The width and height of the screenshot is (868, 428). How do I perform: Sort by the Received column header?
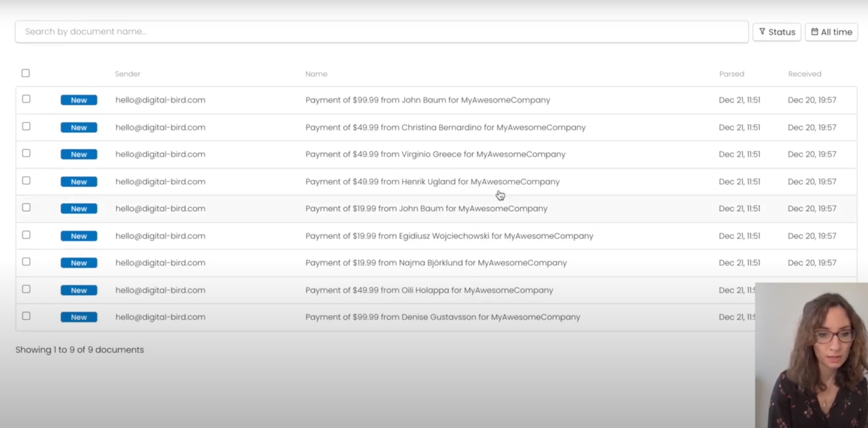click(x=804, y=74)
